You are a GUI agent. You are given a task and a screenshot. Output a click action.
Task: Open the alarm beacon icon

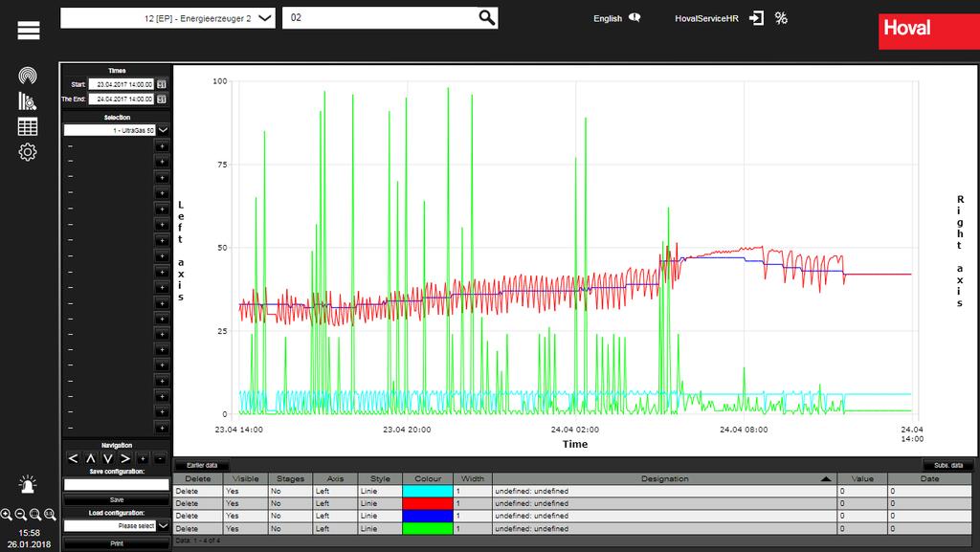[28, 484]
